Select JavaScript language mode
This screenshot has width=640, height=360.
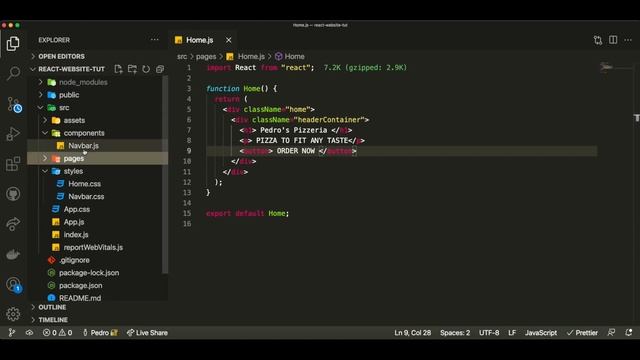[x=540, y=333]
